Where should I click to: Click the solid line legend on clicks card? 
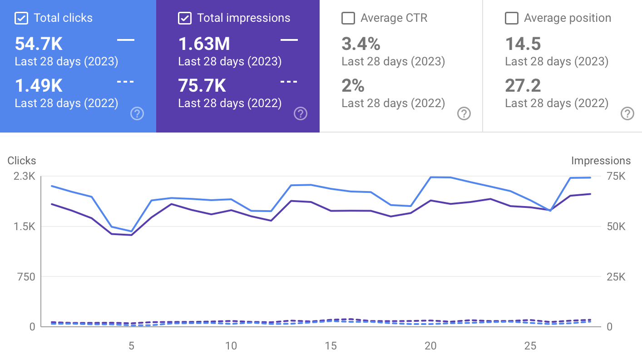(x=126, y=40)
